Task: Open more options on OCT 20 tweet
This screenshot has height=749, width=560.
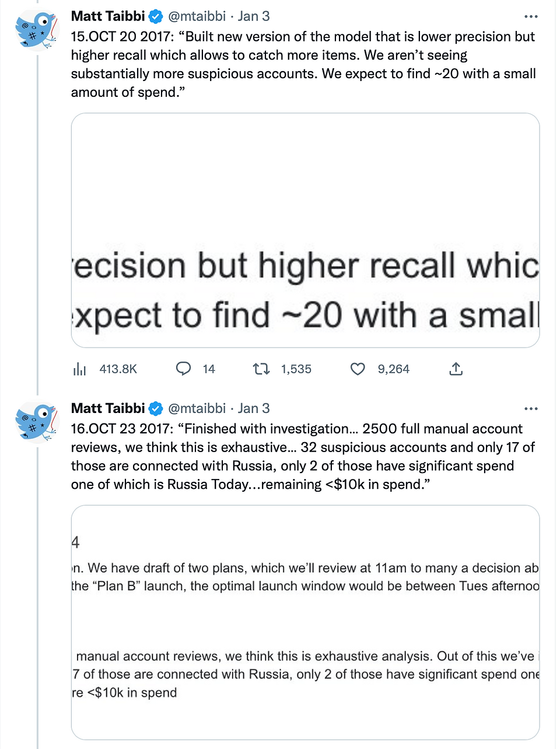Action: pyautogui.click(x=531, y=17)
